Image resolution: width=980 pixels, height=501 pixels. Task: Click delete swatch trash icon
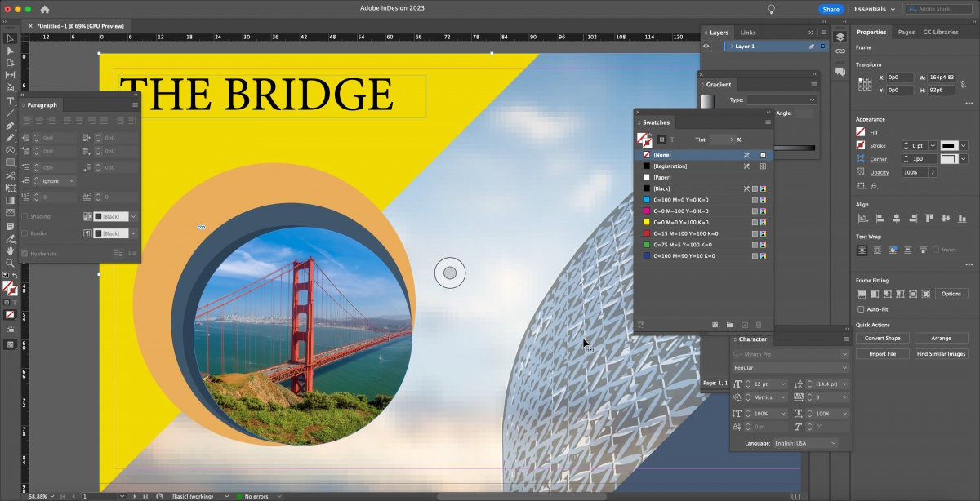758,325
